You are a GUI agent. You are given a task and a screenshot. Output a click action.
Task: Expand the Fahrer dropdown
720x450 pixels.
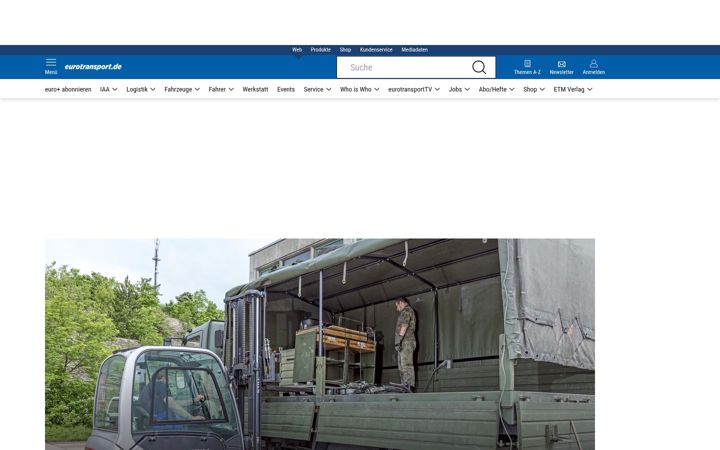221,90
